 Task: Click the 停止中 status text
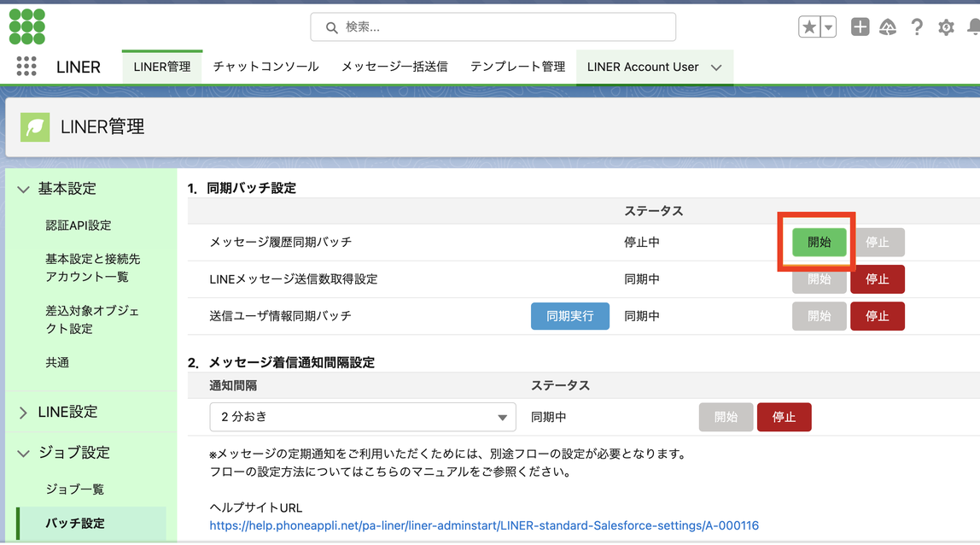click(x=642, y=242)
